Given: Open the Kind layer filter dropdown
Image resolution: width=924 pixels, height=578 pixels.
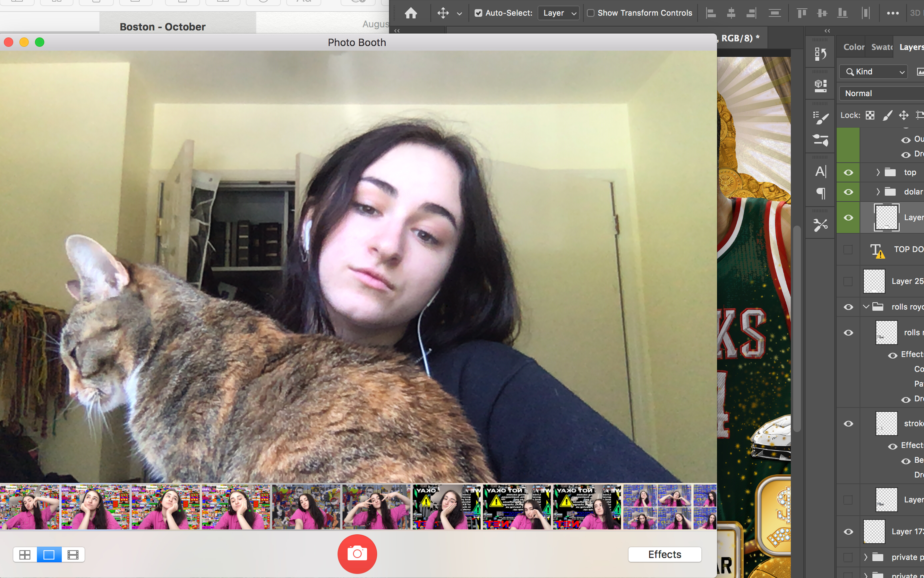Looking at the screenshot, I should (874, 72).
